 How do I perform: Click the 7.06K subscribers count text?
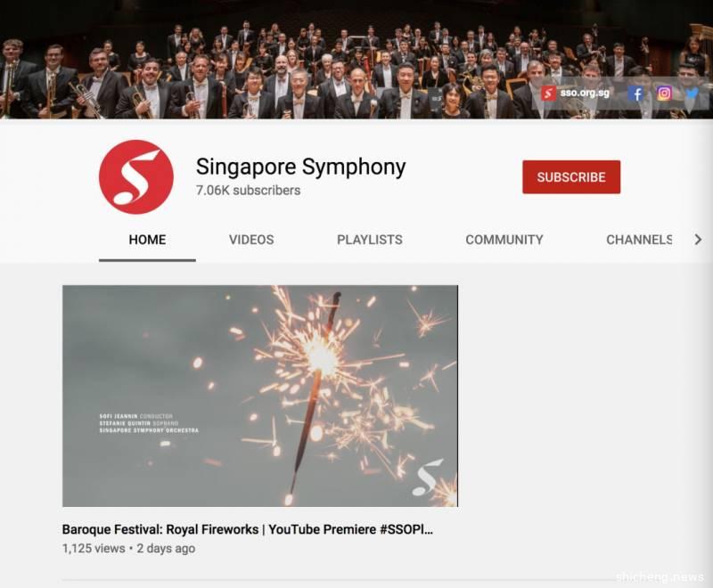(x=248, y=191)
